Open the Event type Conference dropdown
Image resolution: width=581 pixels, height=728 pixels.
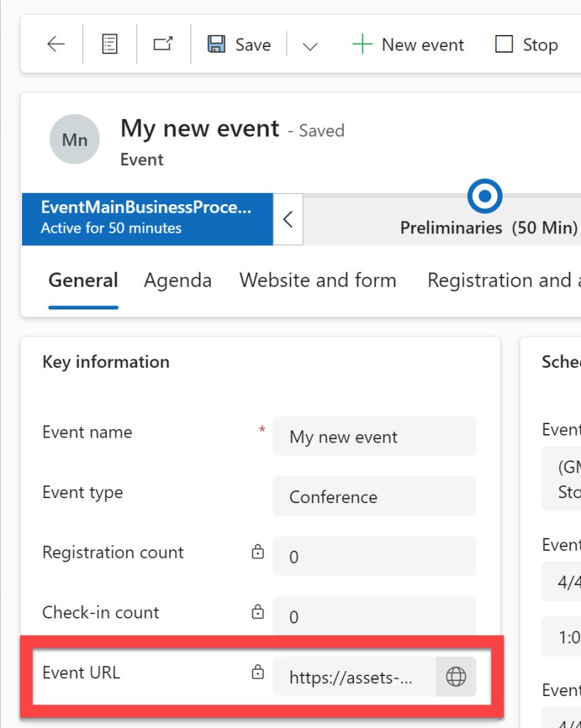(x=374, y=497)
